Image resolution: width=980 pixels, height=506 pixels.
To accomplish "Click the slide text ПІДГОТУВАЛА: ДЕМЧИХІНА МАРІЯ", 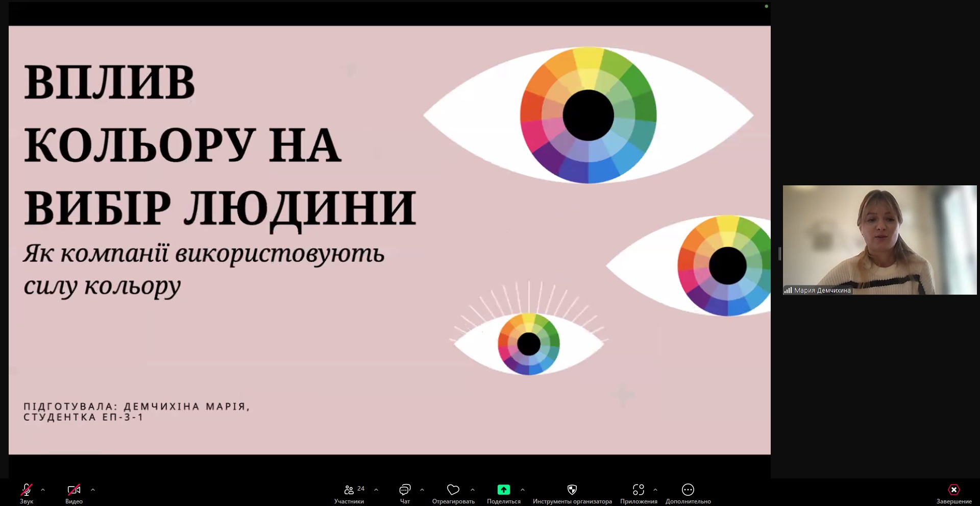I will [x=136, y=406].
